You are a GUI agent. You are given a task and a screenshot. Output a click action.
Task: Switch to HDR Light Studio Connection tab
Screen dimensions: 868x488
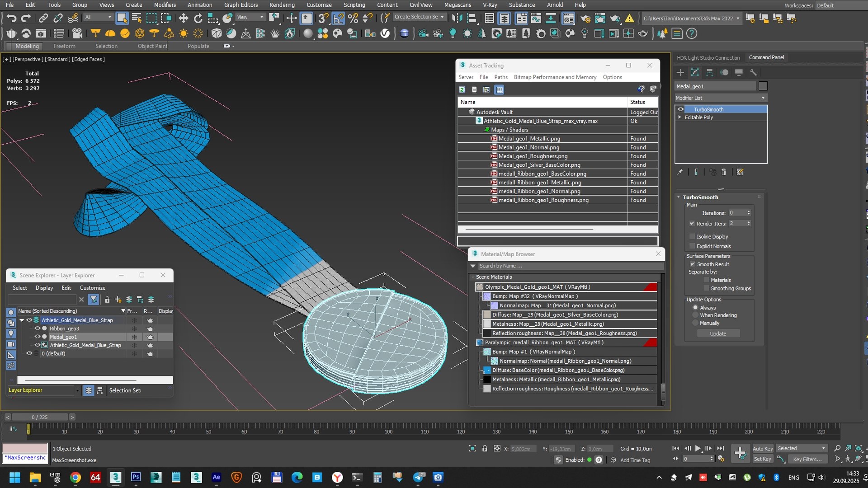point(708,58)
